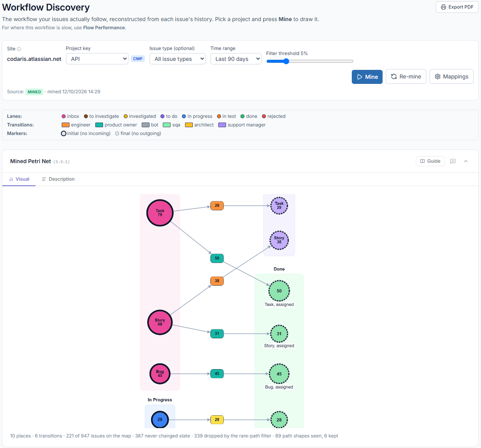481x448 pixels.
Task: Open the Guide button
Action: (430, 161)
